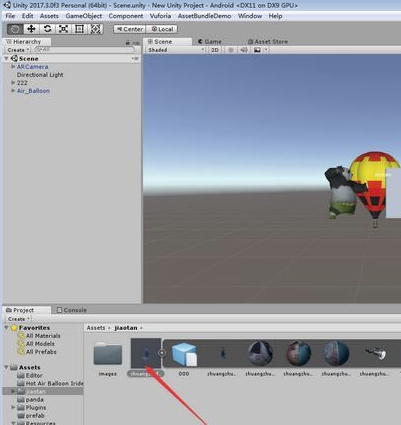This screenshot has width=401, height=425.
Task: Switch to the Asset Store tab
Action: pyautogui.click(x=268, y=42)
